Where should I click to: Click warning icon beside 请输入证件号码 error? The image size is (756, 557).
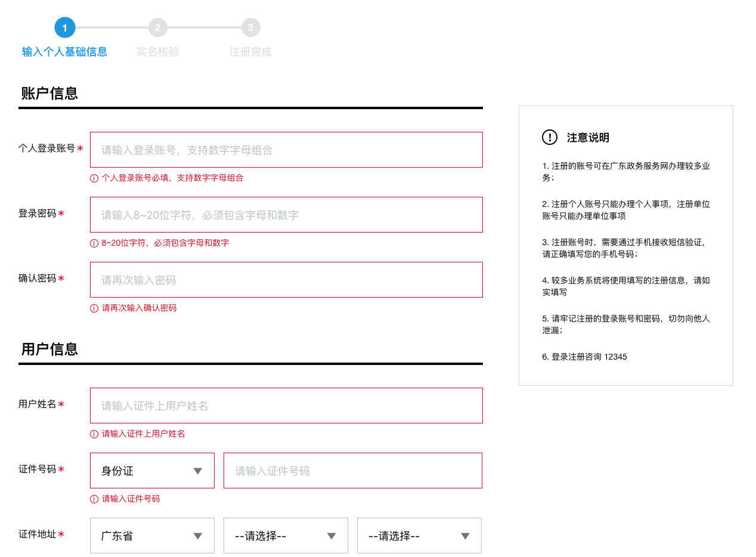(x=94, y=499)
